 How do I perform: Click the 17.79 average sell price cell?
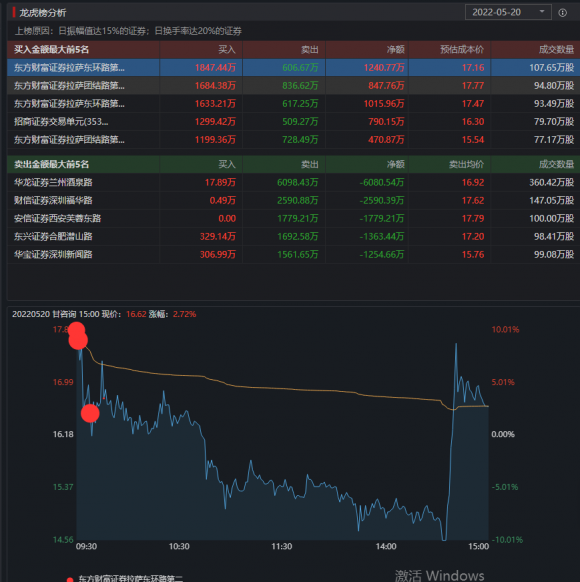(473, 219)
